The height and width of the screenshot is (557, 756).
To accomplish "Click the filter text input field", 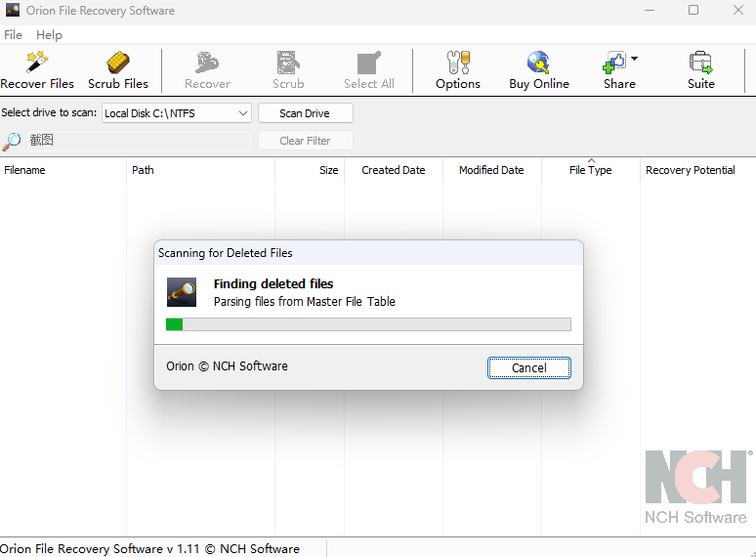I will coord(139,141).
